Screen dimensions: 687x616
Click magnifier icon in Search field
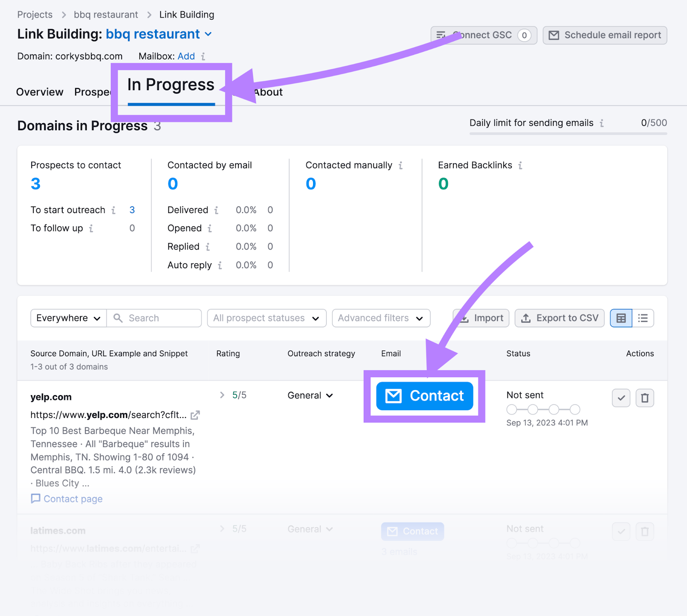(118, 318)
